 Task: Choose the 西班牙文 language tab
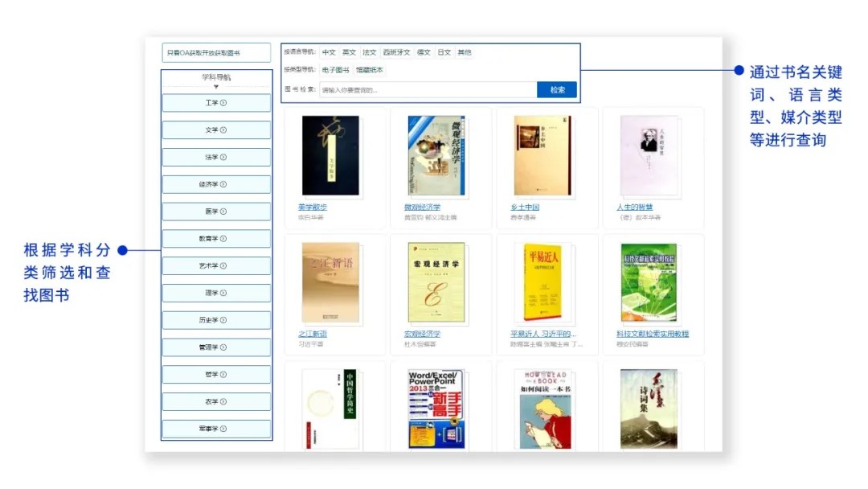tap(396, 52)
